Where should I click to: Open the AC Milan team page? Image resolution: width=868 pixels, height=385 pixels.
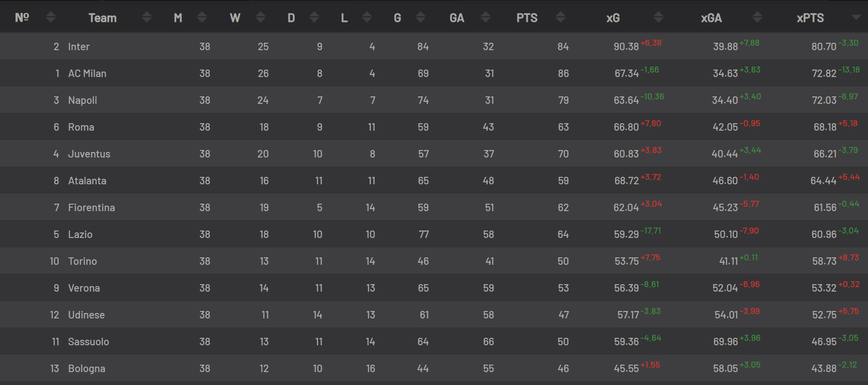[87, 74]
